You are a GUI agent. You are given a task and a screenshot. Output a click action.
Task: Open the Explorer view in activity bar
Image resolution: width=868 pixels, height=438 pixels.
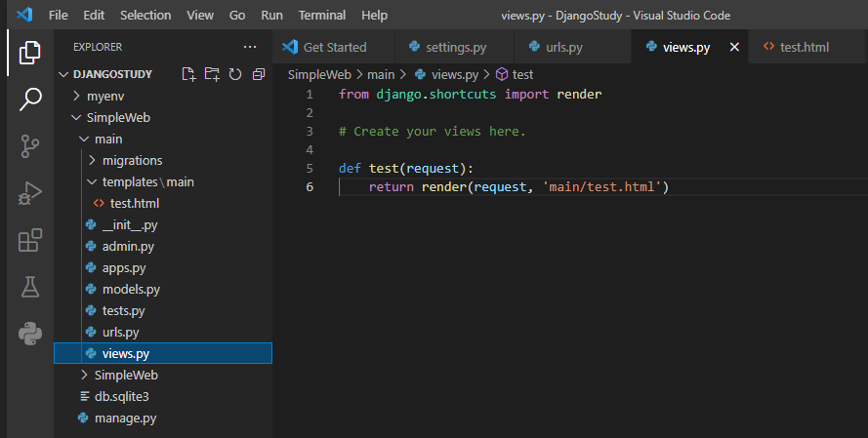(30, 53)
